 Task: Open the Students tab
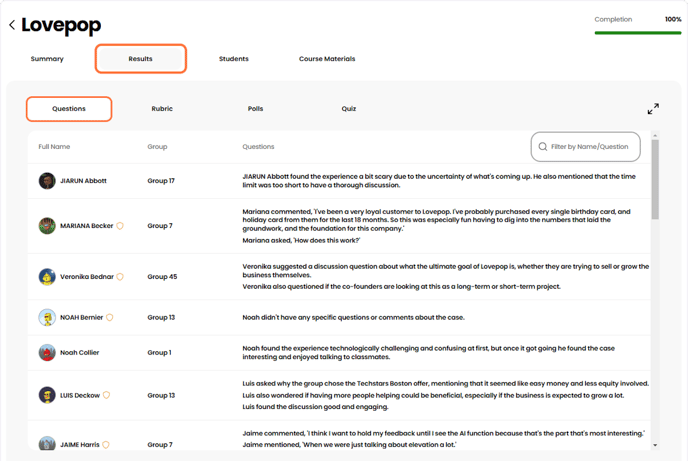point(234,59)
